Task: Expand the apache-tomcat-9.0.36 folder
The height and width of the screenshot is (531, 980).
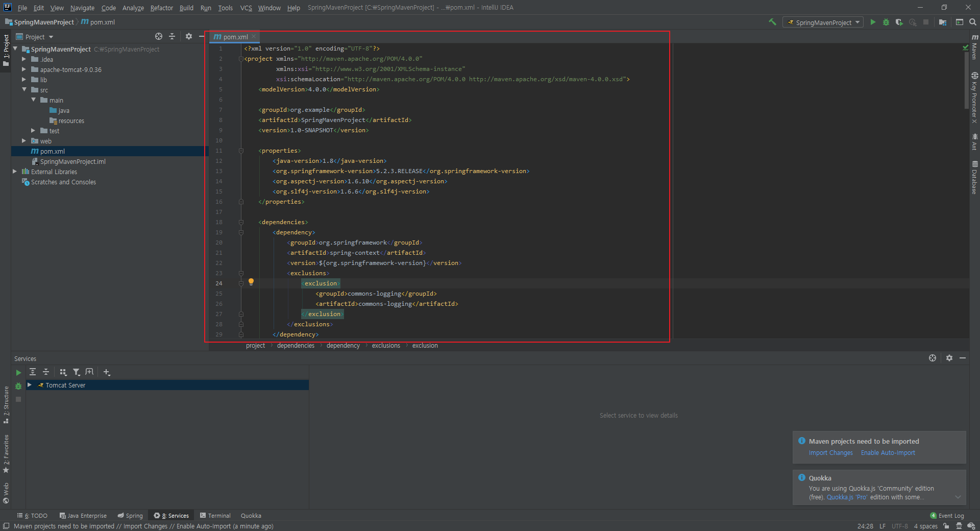Action: (23, 69)
